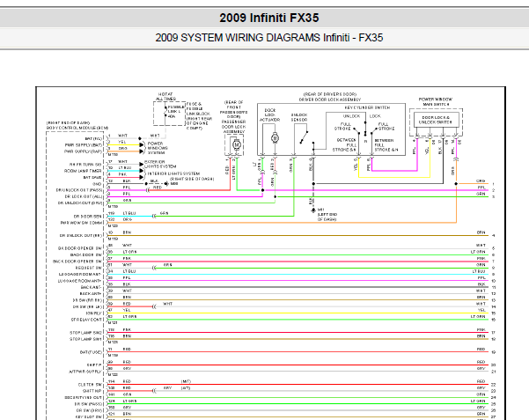Click the 'BACK DOOR OPENER SW' pin label
529x420 pixels.
[77, 262]
